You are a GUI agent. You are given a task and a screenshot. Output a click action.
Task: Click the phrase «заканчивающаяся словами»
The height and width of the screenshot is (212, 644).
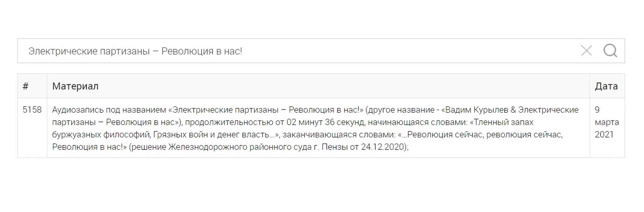(339, 135)
